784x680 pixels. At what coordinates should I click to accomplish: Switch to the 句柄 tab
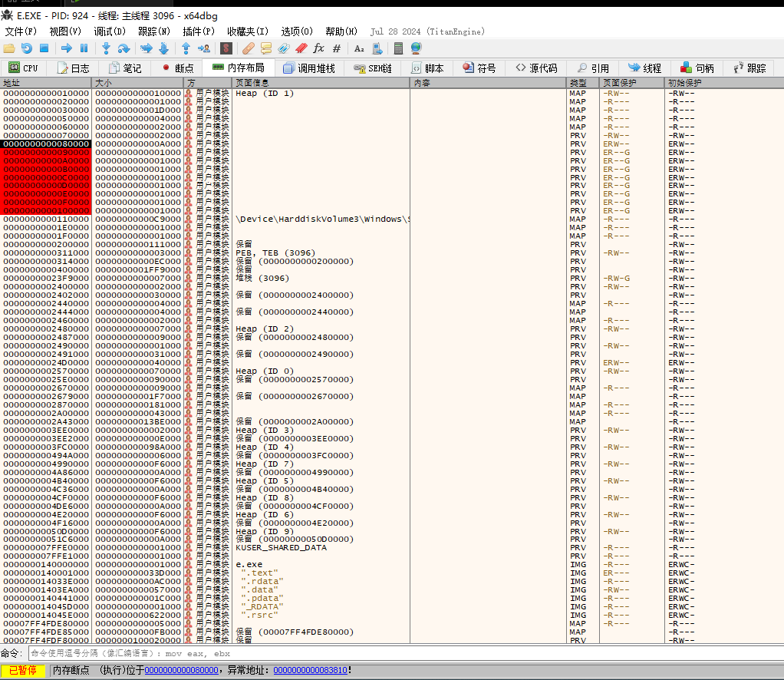[697, 68]
